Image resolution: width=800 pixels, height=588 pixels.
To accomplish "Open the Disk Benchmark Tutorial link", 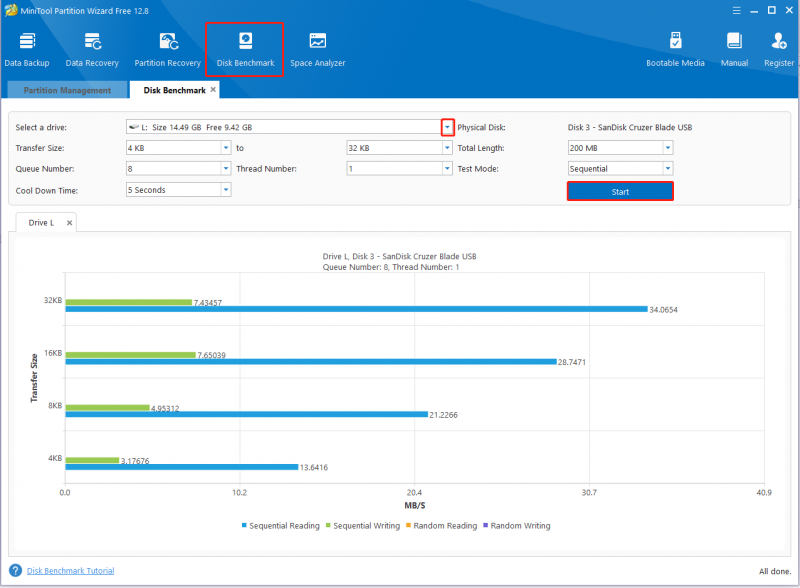I will coord(70,571).
